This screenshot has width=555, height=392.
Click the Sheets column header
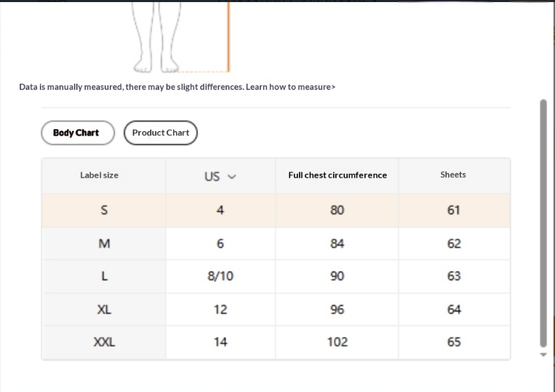(453, 174)
